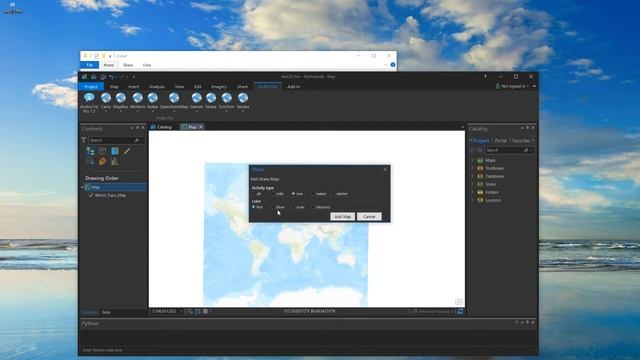
Task: Click List By Charts icon in Contents
Action: (115, 162)
